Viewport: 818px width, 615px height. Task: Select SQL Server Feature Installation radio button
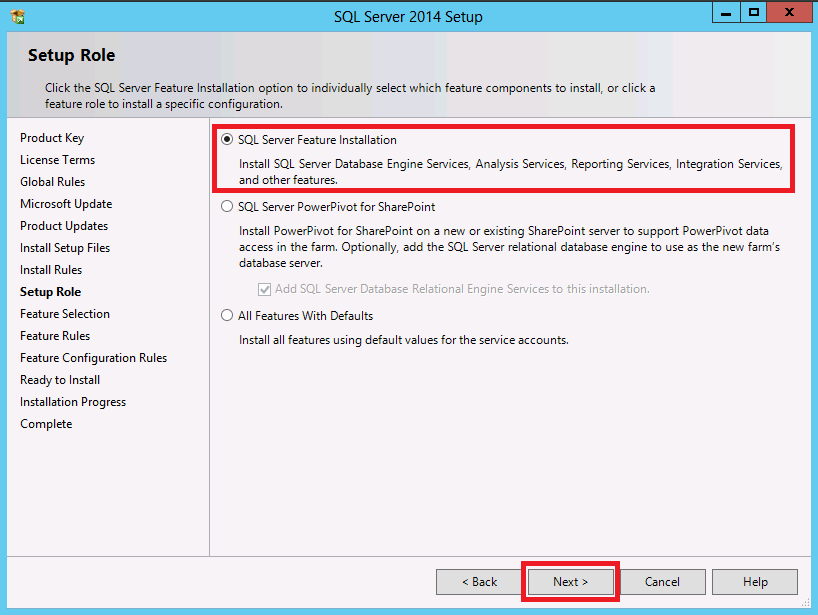pos(226,139)
